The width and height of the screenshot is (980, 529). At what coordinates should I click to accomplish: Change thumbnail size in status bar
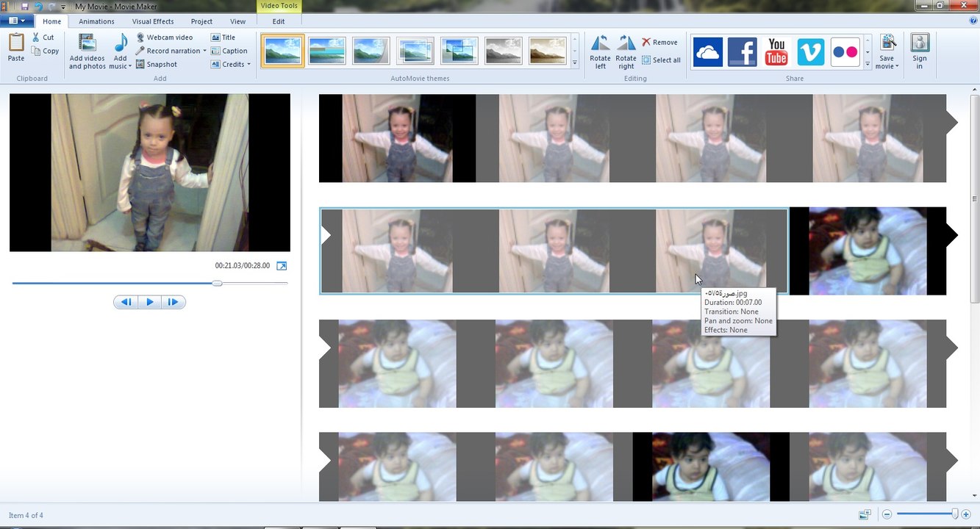pos(865,515)
